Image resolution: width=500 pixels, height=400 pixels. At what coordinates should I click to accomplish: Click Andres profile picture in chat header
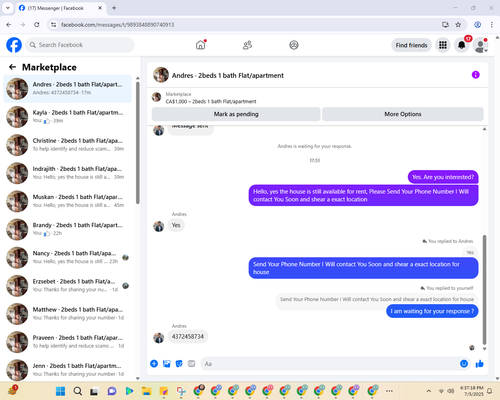tap(161, 75)
